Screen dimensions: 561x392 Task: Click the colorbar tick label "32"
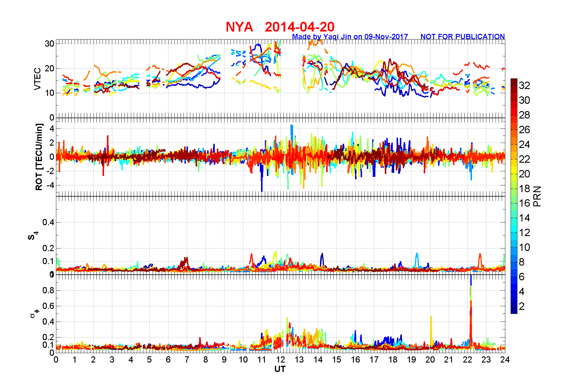click(524, 85)
